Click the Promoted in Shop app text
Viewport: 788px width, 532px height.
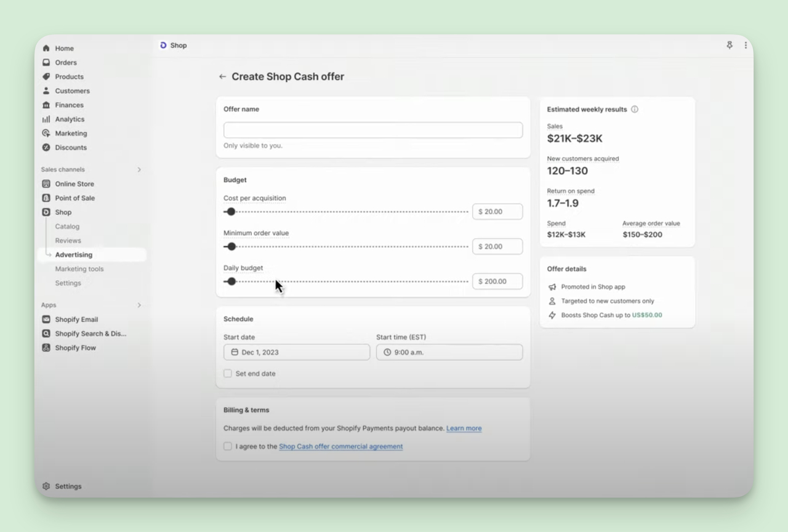point(593,287)
